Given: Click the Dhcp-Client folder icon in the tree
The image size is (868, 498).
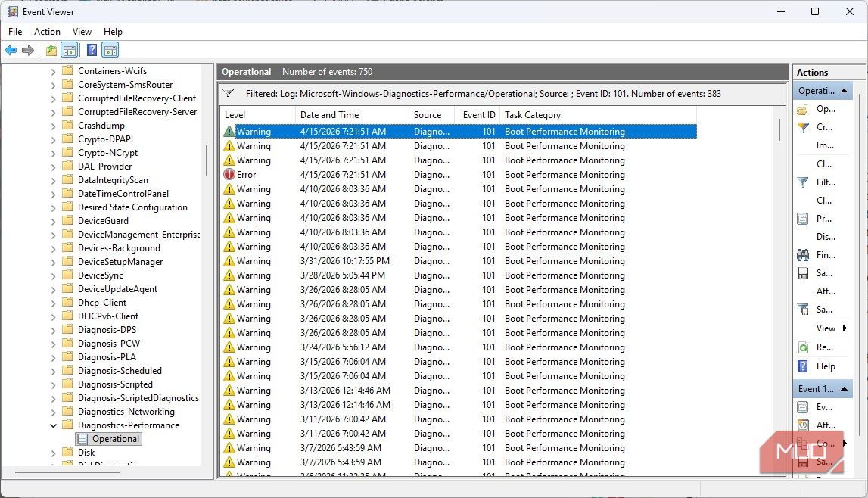Looking at the screenshot, I should [67, 303].
